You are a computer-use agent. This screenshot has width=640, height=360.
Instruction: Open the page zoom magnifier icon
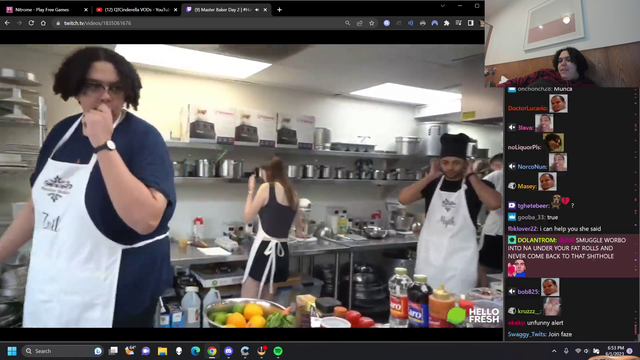(x=347, y=23)
